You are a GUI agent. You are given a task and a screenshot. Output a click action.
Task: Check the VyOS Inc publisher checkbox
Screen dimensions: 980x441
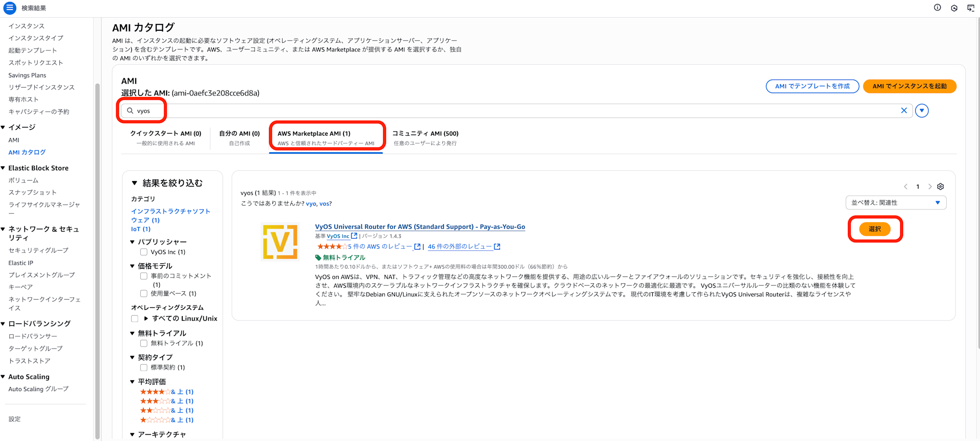click(144, 252)
